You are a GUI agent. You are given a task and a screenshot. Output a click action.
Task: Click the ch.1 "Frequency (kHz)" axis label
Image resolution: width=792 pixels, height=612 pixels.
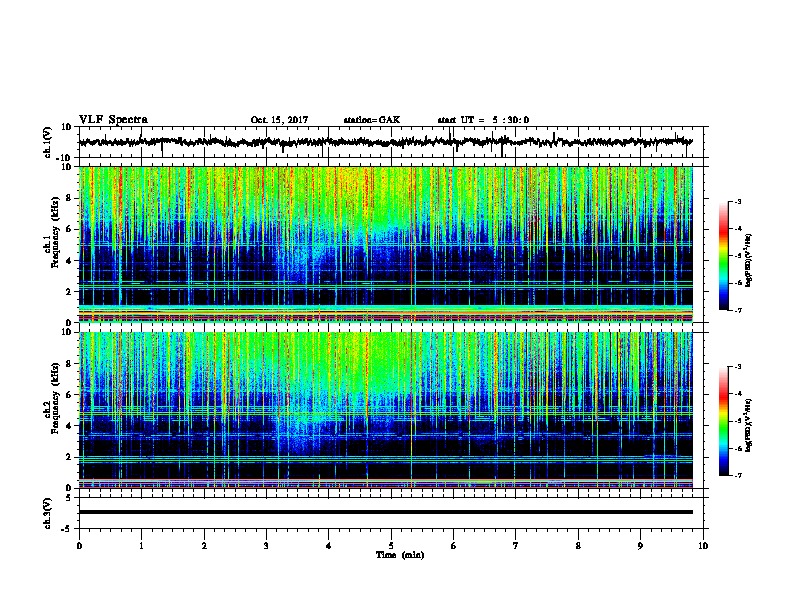[55, 233]
